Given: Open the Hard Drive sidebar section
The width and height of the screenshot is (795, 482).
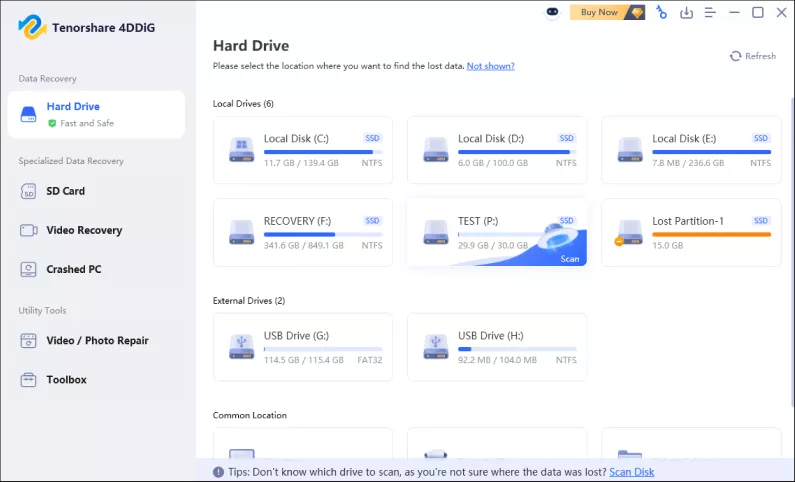Looking at the screenshot, I should tap(96, 114).
